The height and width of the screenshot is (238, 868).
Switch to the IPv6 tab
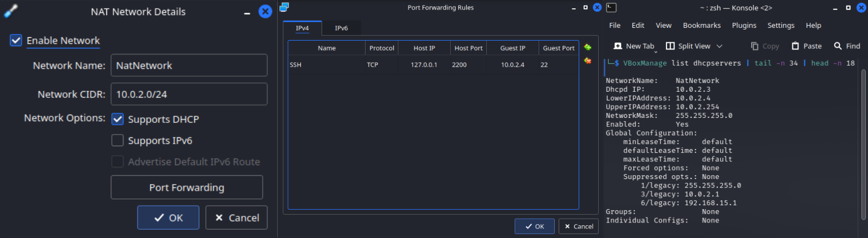click(x=341, y=28)
